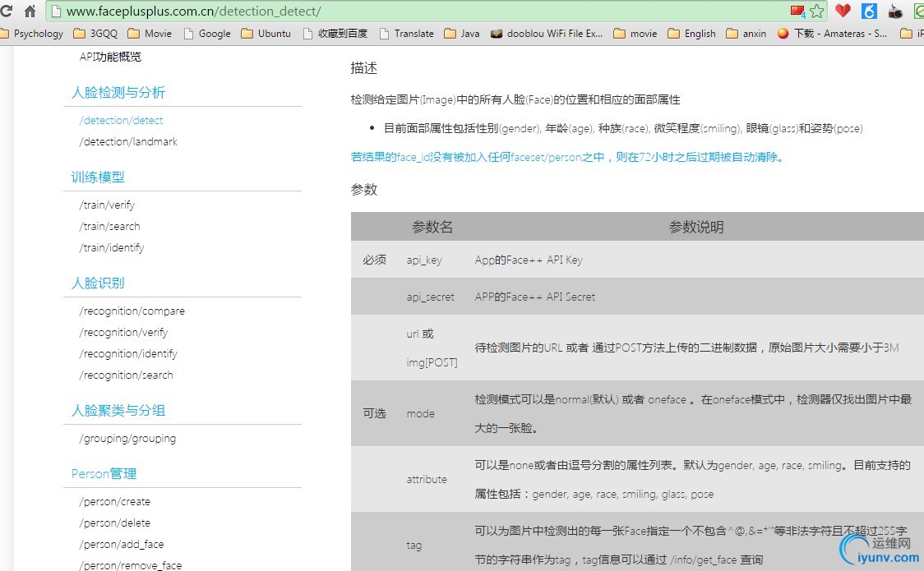
Task: Click the Home button in toolbar
Action: coord(30,12)
